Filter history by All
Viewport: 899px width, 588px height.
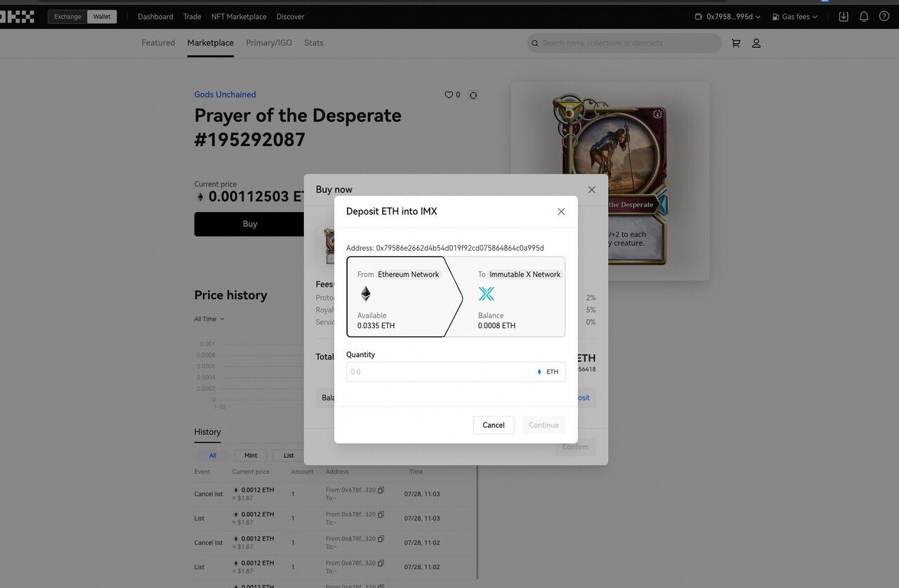(213, 455)
